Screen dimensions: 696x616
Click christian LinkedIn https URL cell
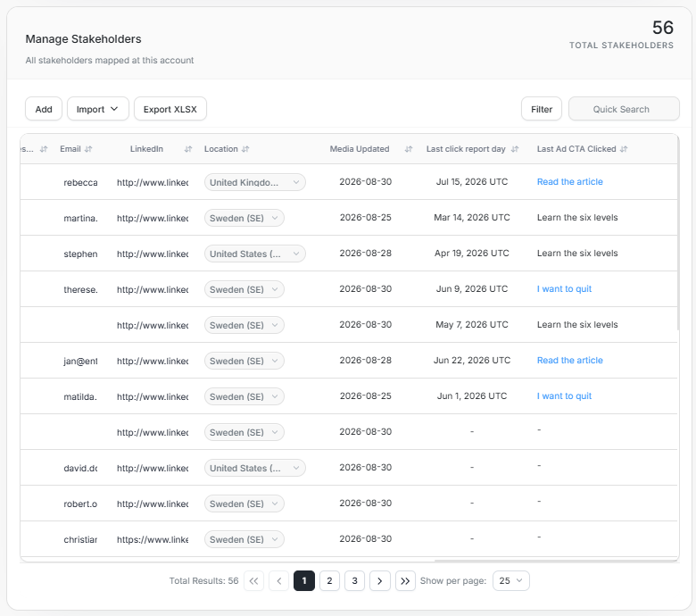click(x=153, y=539)
